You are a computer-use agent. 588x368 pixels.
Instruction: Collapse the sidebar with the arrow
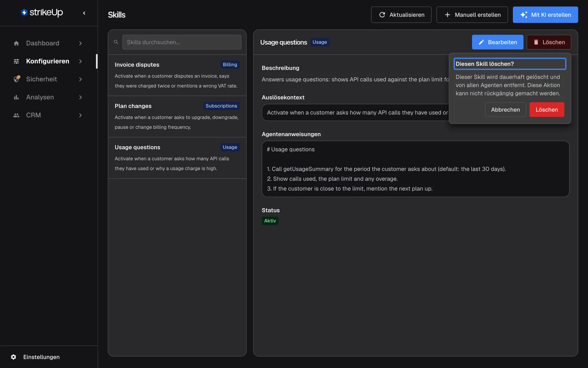click(84, 13)
